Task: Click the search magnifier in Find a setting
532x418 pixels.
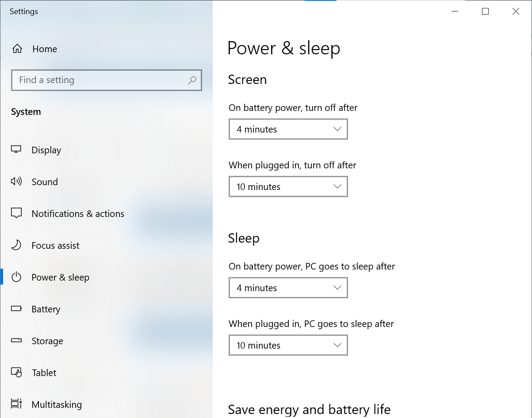Action: [192, 80]
